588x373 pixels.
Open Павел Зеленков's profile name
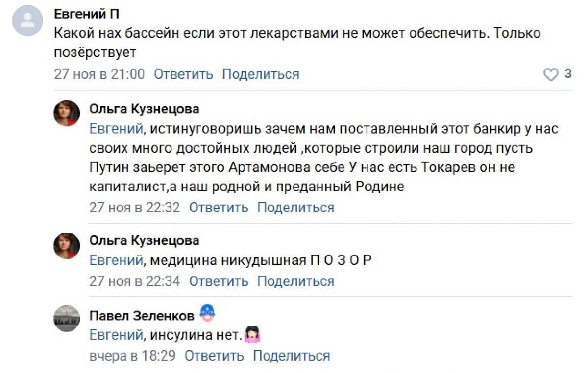coord(142,316)
